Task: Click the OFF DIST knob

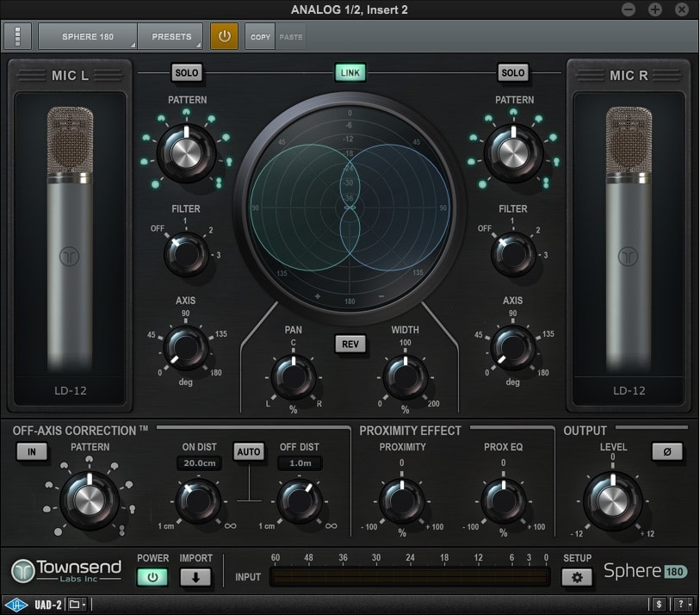Action: click(300, 501)
